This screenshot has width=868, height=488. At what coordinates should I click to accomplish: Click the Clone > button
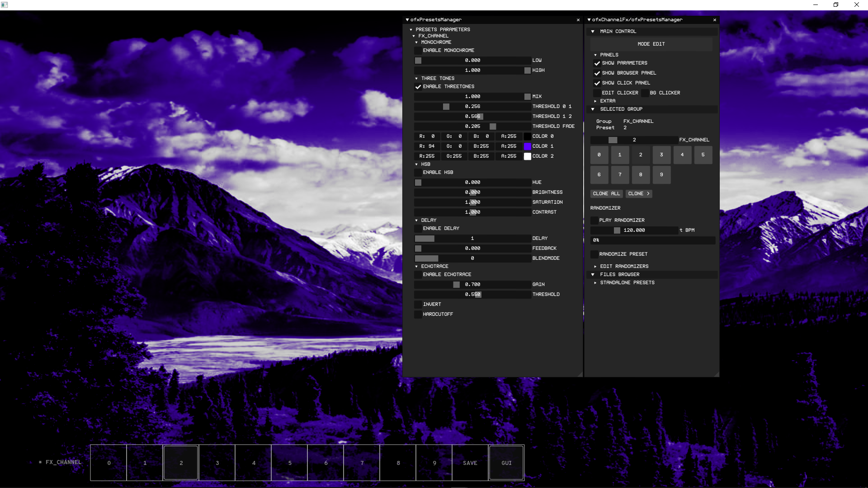(638, 194)
